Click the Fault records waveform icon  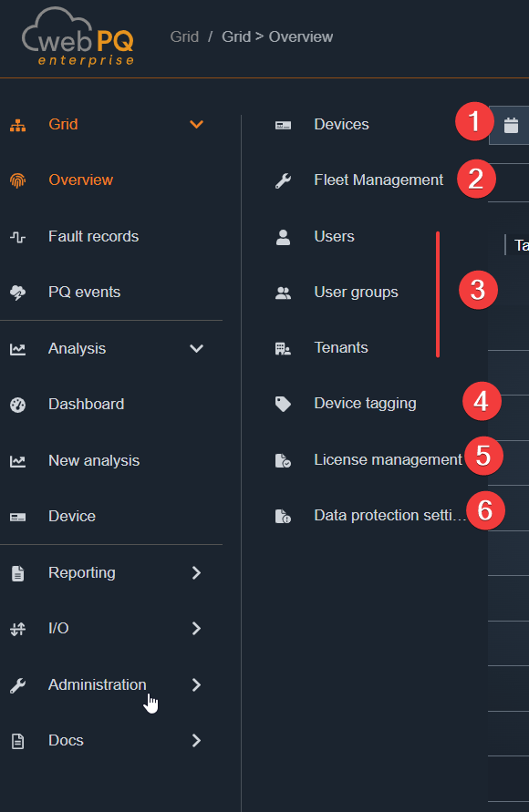tap(19, 236)
